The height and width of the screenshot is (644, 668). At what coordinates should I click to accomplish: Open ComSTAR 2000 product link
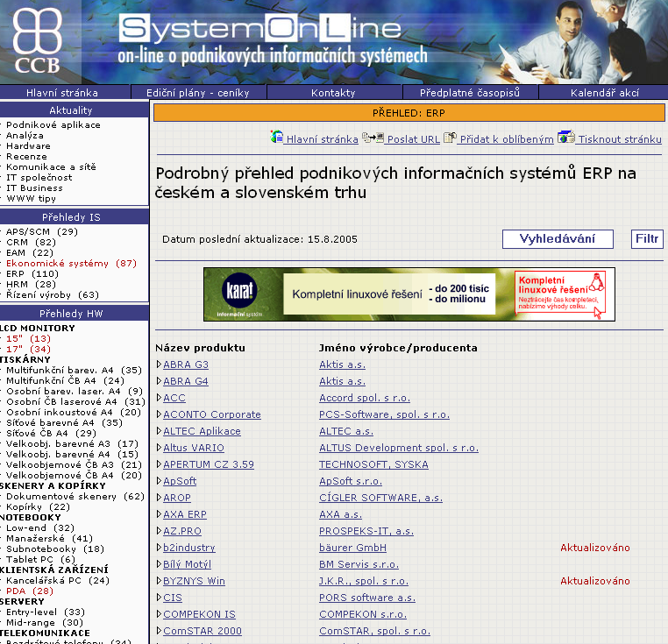pyautogui.click(x=203, y=631)
